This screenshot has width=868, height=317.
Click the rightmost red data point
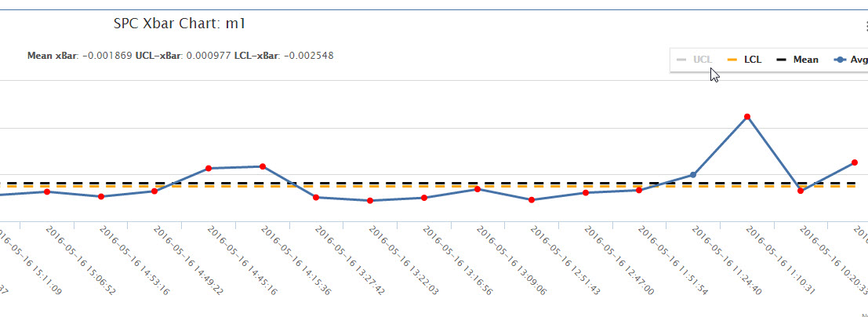point(855,162)
